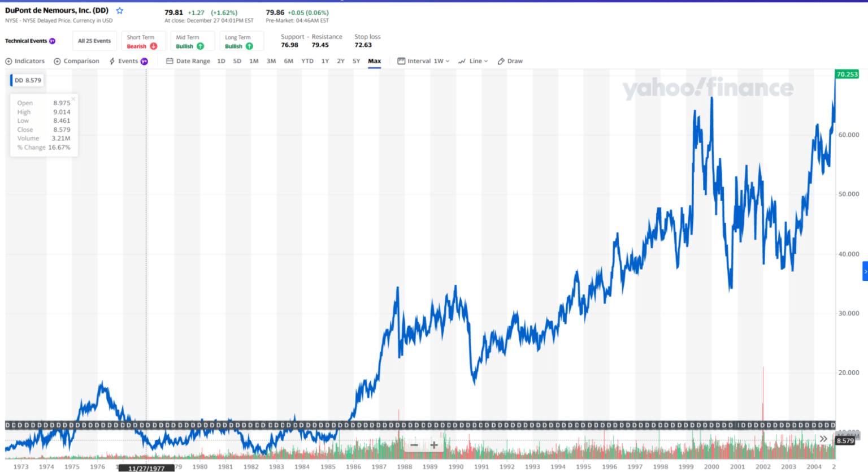
Task: Jump to latest data with double-arrow button
Action: (x=823, y=439)
